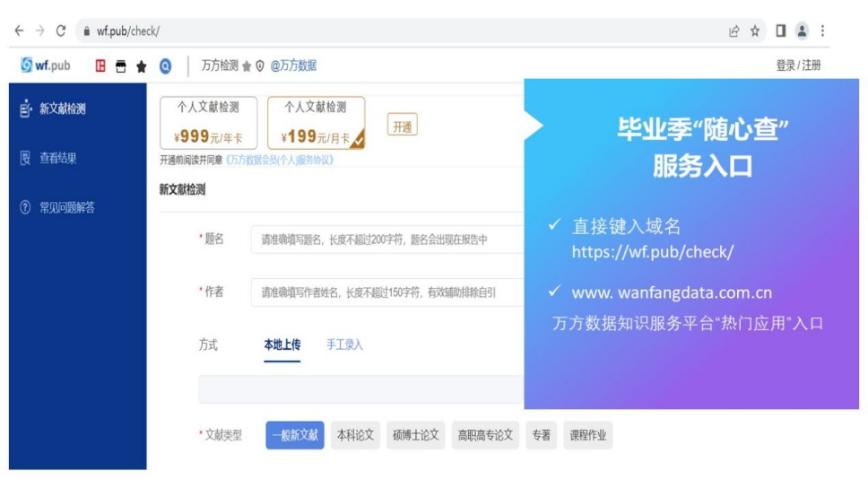The height and width of the screenshot is (488, 868).
Task: Open the browser side panel icon
Action: coord(780,31)
